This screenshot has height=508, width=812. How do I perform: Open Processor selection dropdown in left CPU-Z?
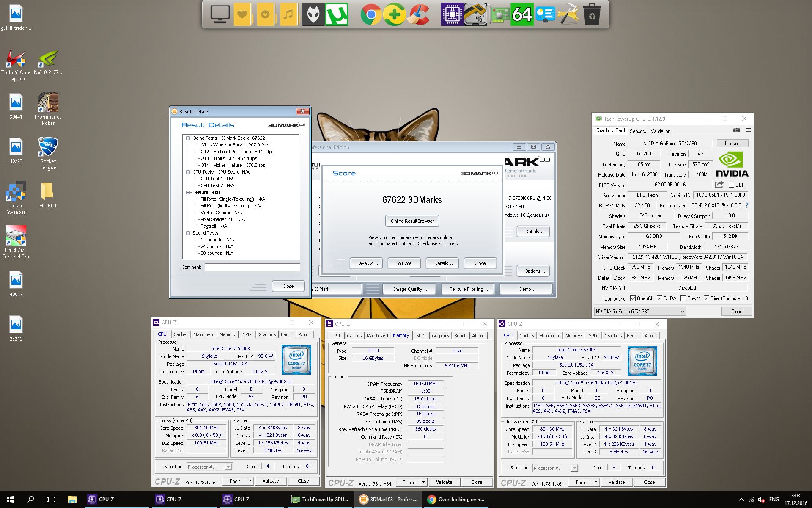pyautogui.click(x=209, y=467)
